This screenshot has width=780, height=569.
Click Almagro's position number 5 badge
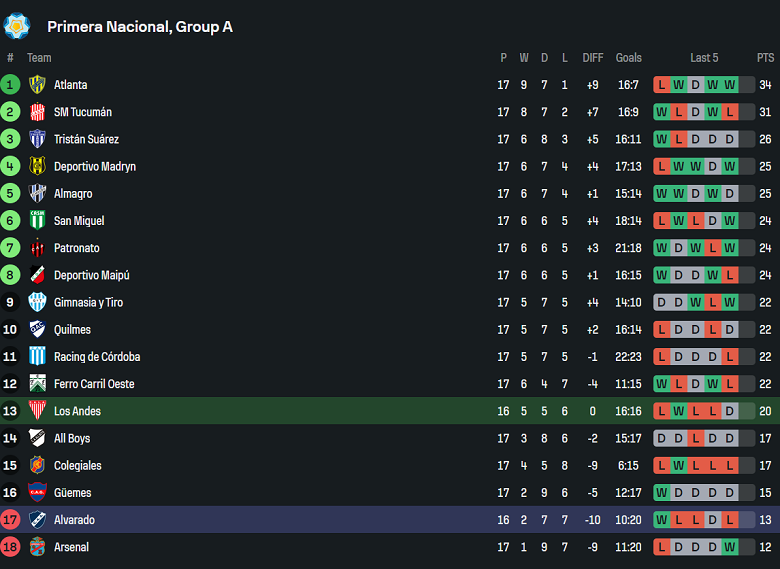pos(10,193)
